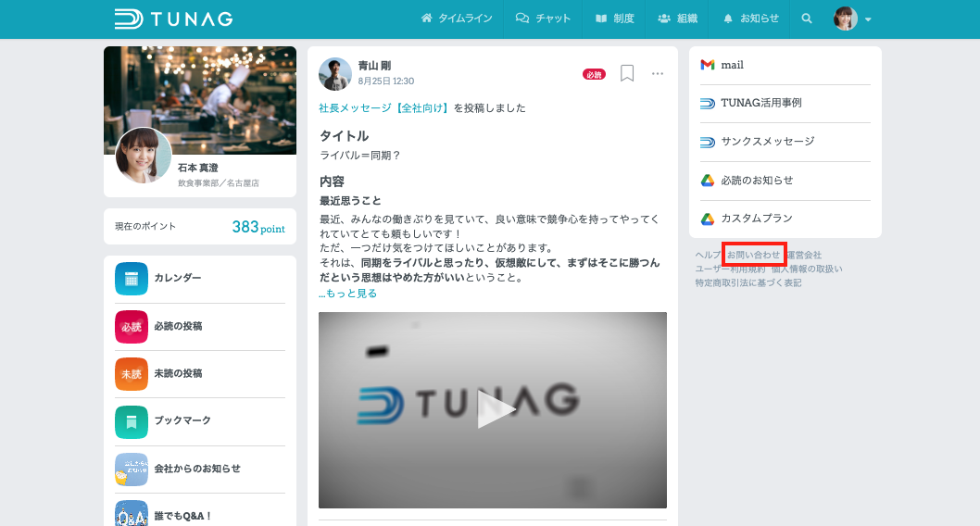Open ユーザー利用規約 footer link
980x526 pixels.
[730, 269]
